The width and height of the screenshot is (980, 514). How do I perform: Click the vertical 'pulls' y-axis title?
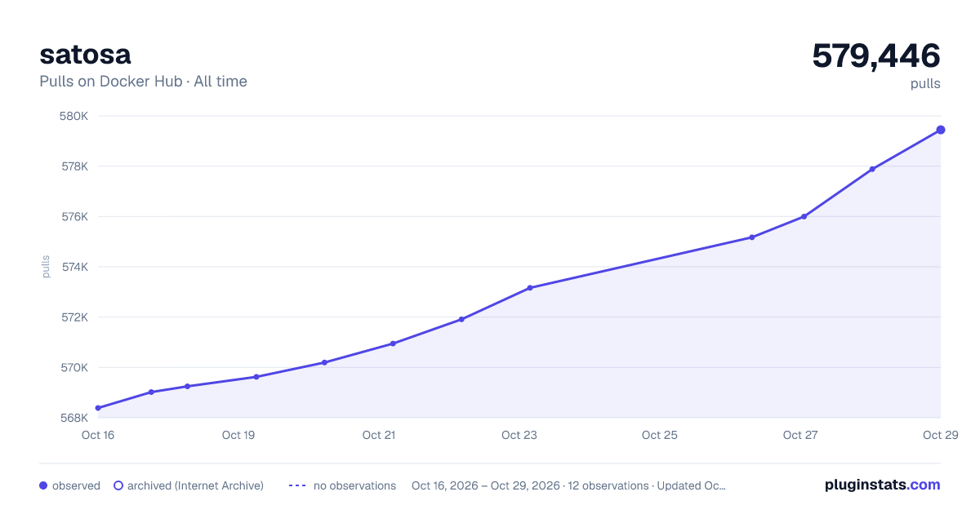(x=46, y=267)
